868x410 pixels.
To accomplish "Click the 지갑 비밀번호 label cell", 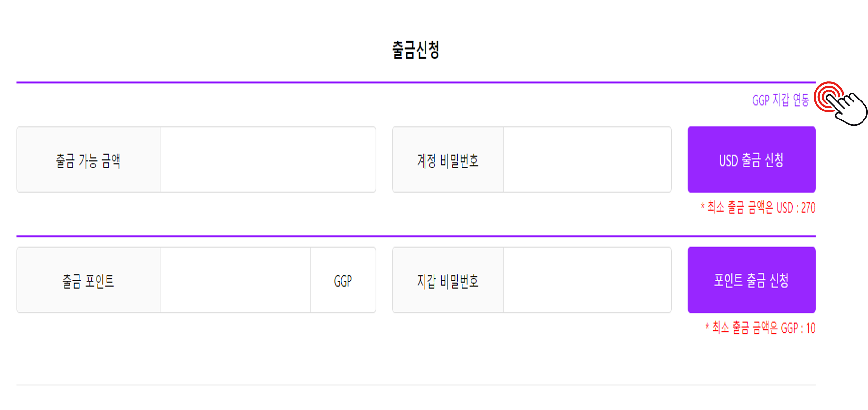I will (448, 280).
